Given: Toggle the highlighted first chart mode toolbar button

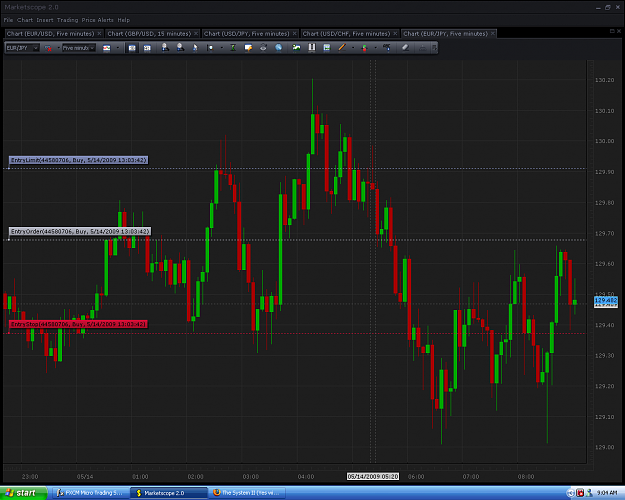Looking at the screenshot, I should [x=132, y=48].
